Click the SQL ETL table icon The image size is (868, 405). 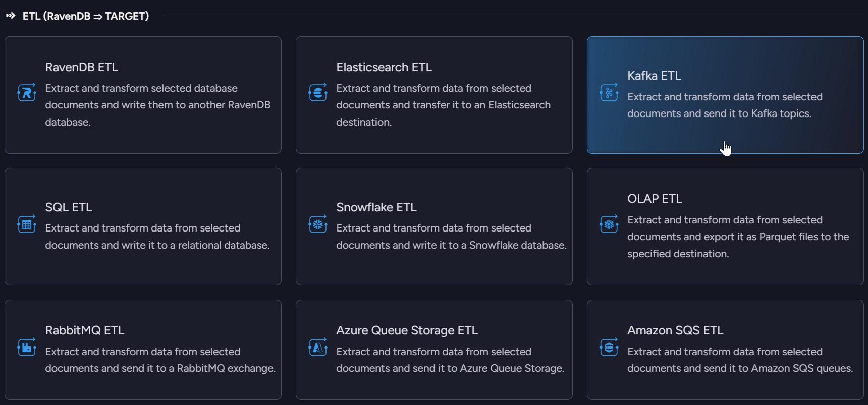coord(27,224)
